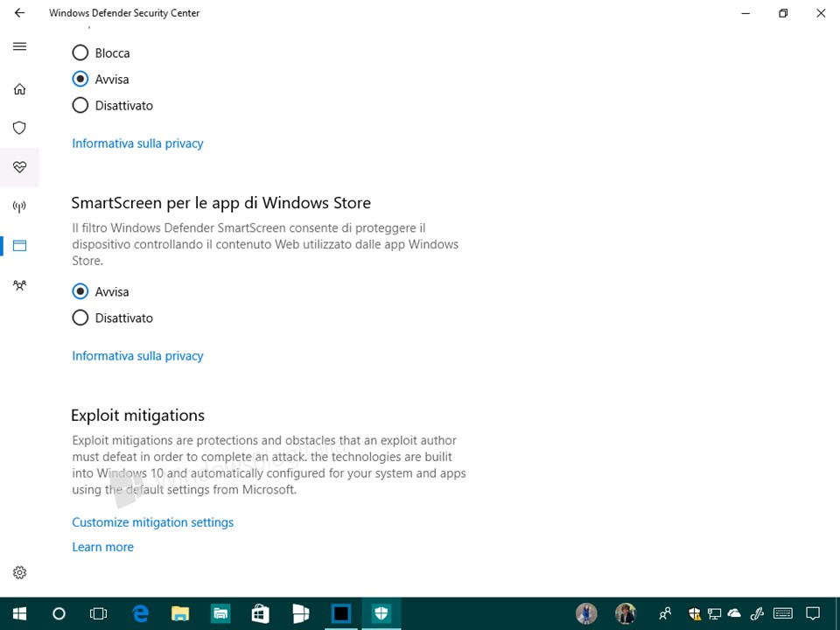The image size is (840, 630).
Task: Open the OneDrive cloud tray icon
Action: point(734,613)
